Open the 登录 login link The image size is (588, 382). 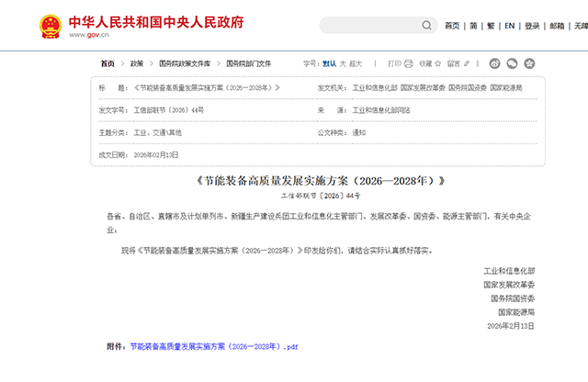532,26
